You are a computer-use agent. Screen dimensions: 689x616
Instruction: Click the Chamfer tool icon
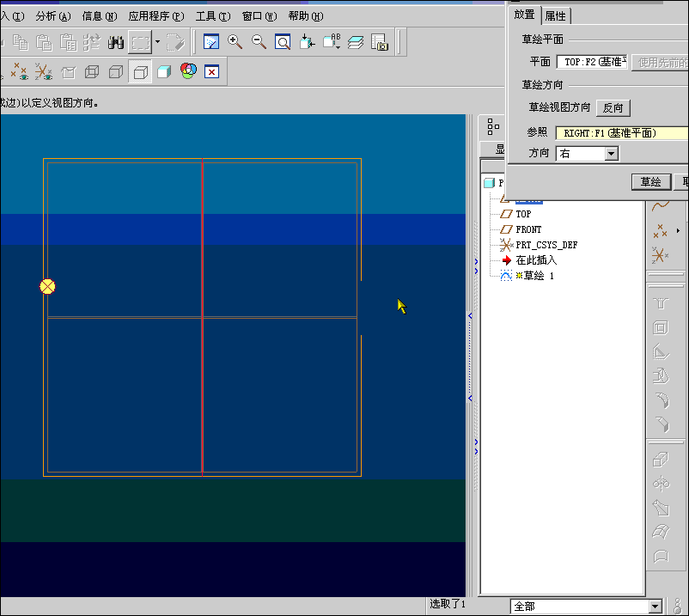pos(662,424)
